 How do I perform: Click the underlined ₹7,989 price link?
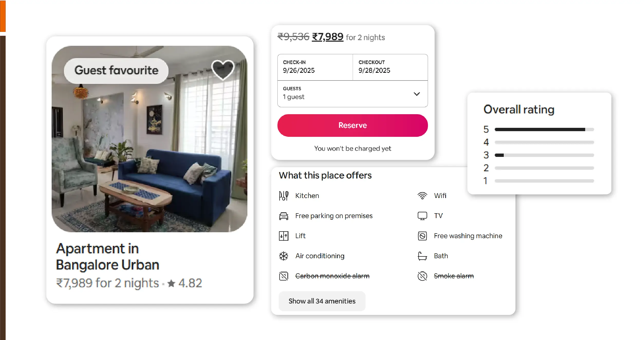click(x=328, y=37)
